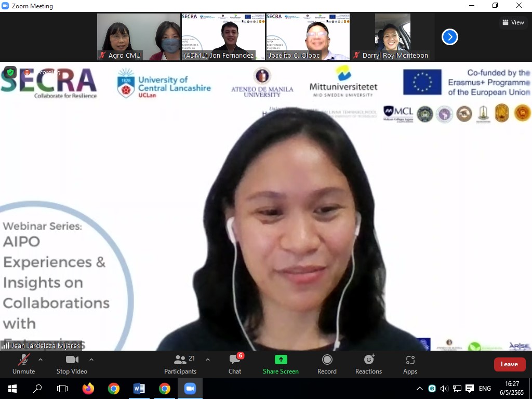The height and width of the screenshot is (399, 532).
Task: View connection signal statistics icon
Action: tap(5, 345)
